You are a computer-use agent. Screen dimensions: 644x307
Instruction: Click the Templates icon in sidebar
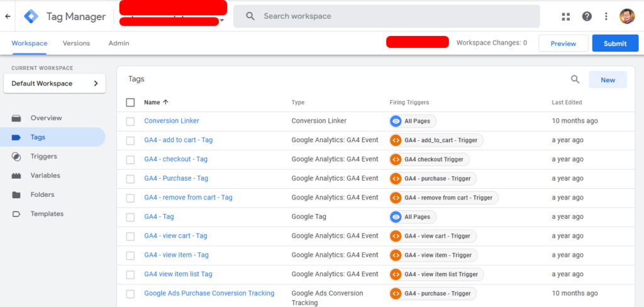click(x=16, y=214)
